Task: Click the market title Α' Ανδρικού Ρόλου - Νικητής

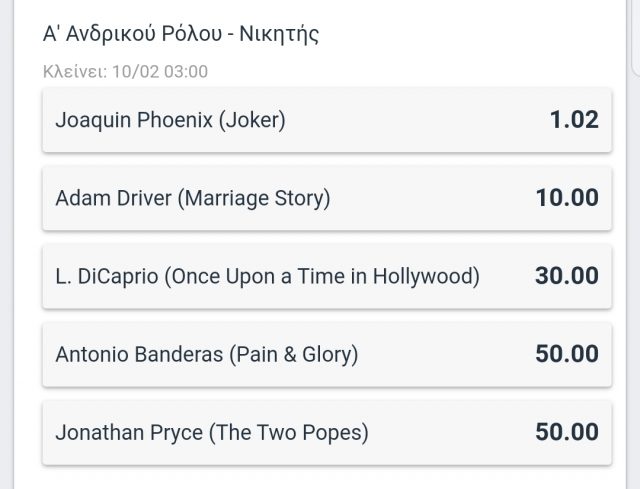Action: (x=181, y=33)
